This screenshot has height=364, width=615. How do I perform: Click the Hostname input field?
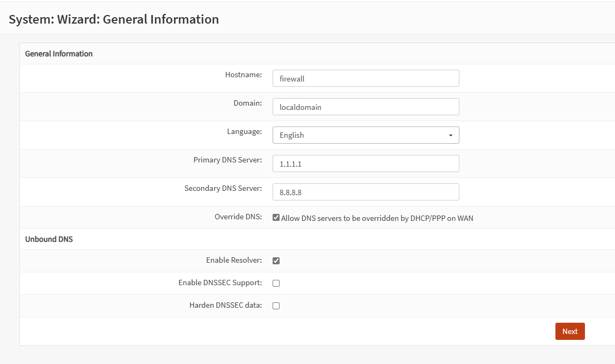pos(365,78)
